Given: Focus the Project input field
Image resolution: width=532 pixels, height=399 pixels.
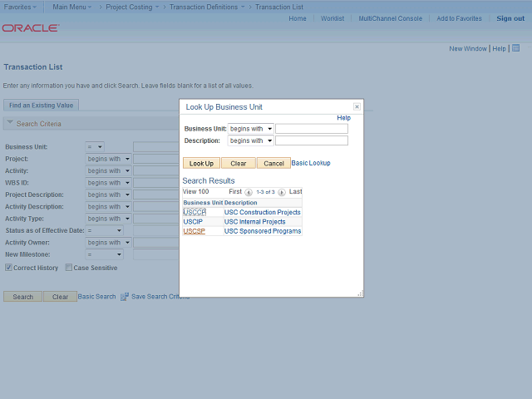Looking at the screenshot, I should [156, 159].
